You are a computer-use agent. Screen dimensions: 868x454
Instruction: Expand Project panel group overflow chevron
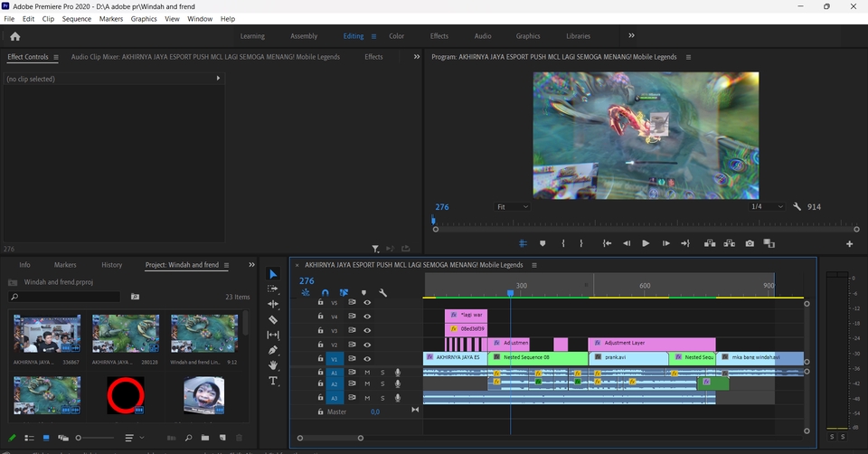252,265
